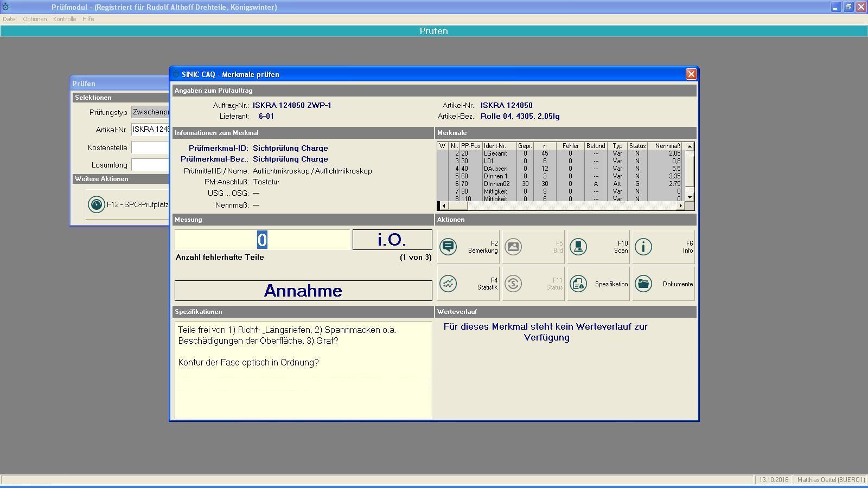Image resolution: width=868 pixels, height=488 pixels.
Task: Open the Kontrolle menu
Action: tap(65, 19)
